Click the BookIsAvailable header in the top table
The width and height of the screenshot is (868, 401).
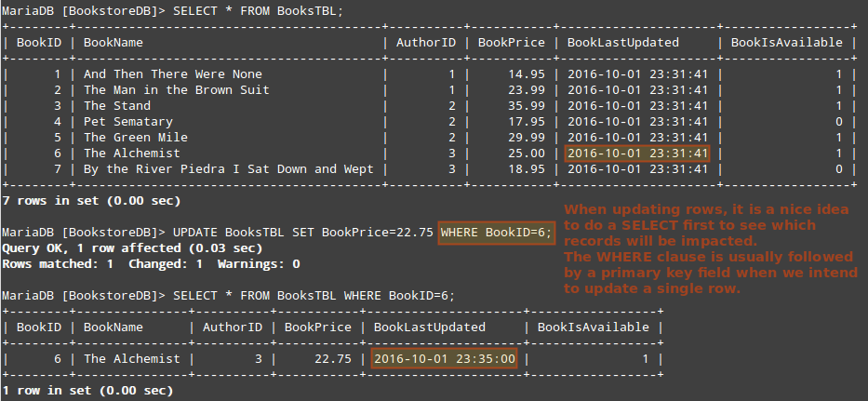point(786,43)
